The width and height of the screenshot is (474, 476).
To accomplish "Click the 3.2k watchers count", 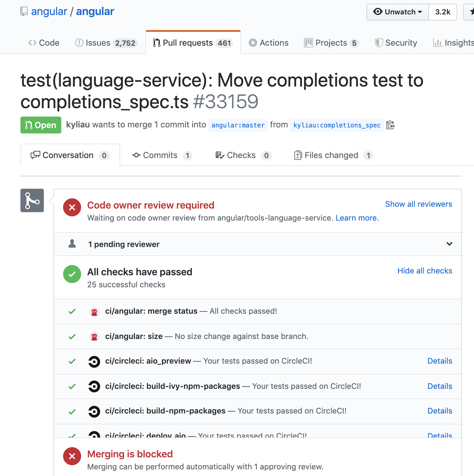I will (x=443, y=12).
